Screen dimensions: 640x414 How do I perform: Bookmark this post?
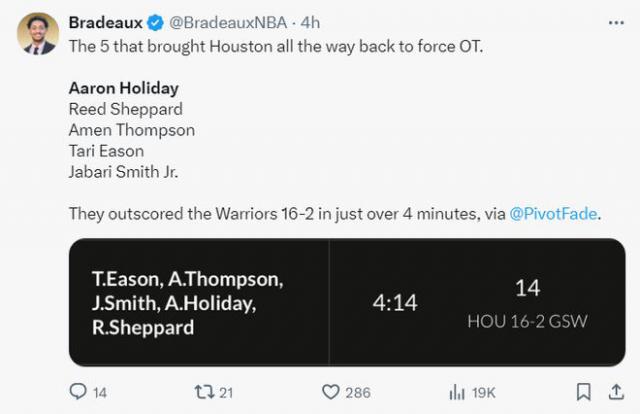click(583, 392)
